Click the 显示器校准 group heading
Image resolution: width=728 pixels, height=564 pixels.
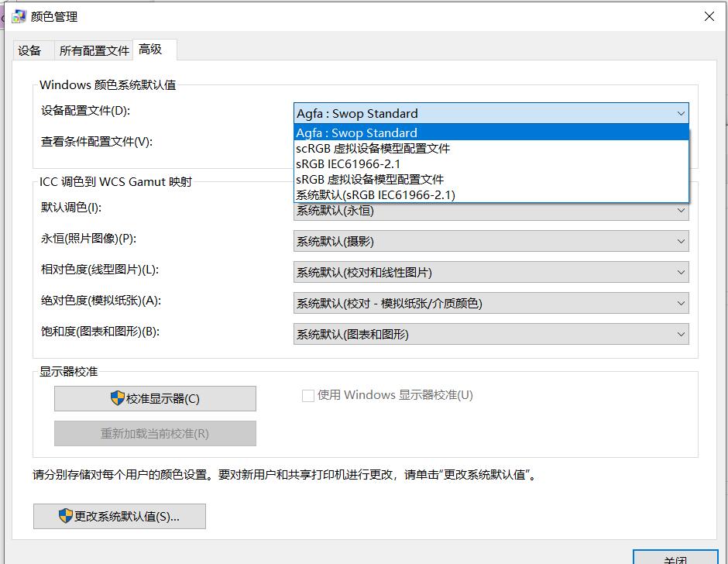coord(69,372)
